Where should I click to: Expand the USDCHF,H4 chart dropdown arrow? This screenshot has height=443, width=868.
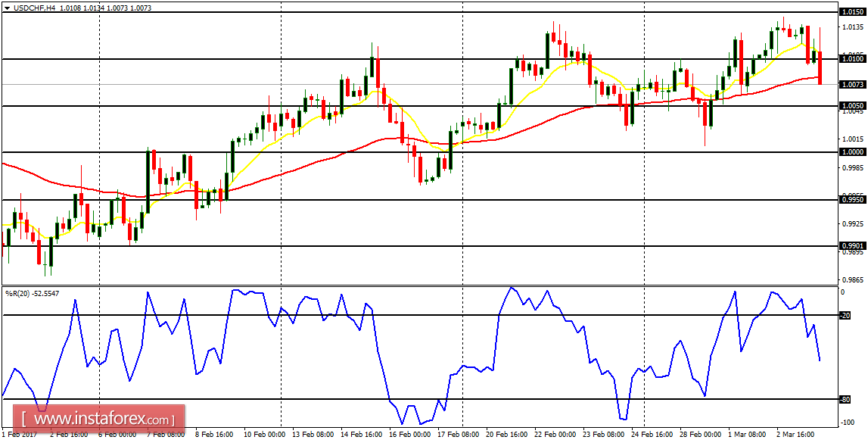point(8,8)
